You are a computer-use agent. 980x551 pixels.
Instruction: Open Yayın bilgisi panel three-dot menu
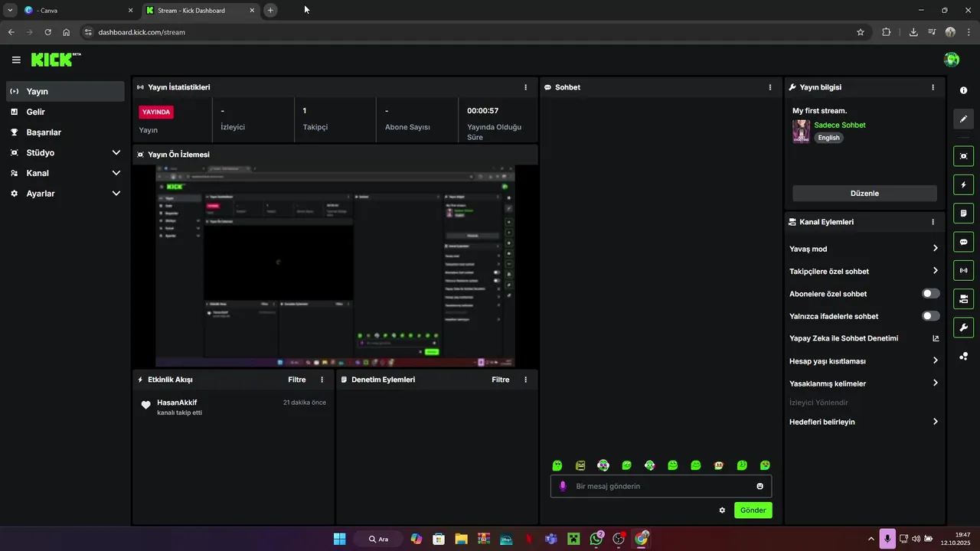[933, 87]
